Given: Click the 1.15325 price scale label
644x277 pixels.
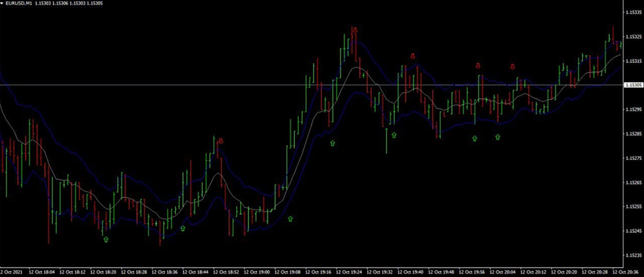Looking at the screenshot, I should pyautogui.click(x=633, y=37).
